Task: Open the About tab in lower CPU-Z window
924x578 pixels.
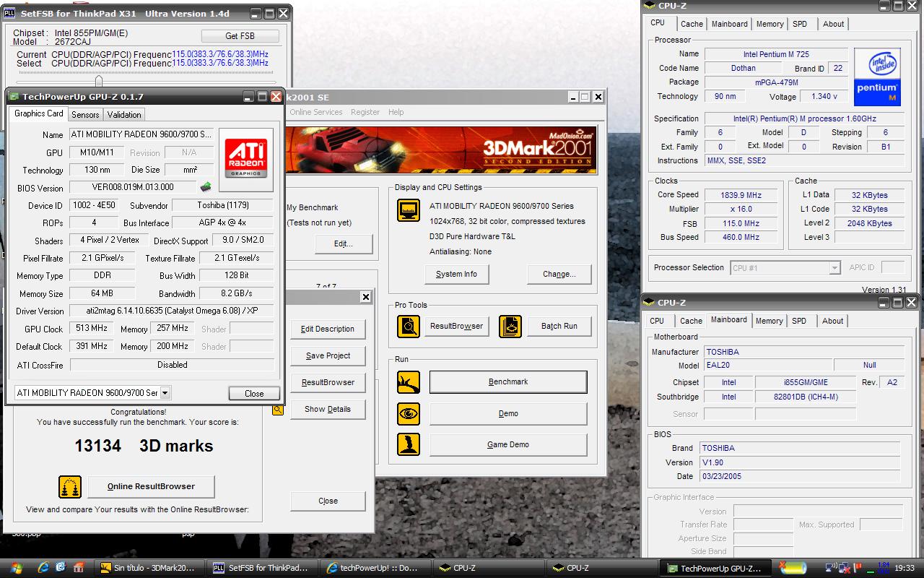Action: [x=832, y=321]
